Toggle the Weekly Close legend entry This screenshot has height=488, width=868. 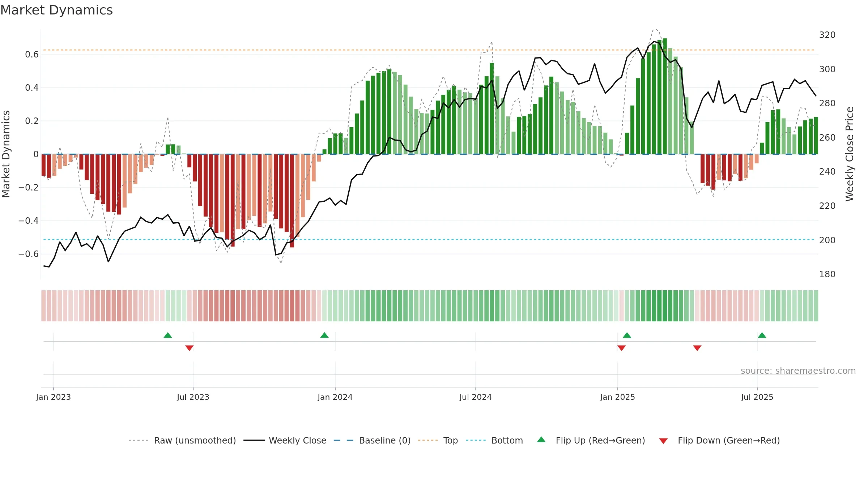tap(285, 440)
